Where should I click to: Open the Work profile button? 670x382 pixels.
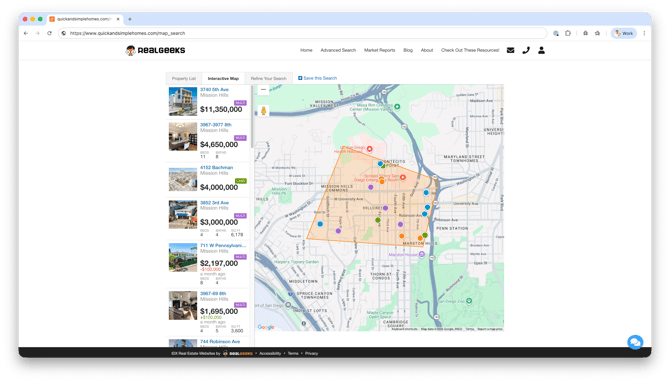tap(624, 33)
